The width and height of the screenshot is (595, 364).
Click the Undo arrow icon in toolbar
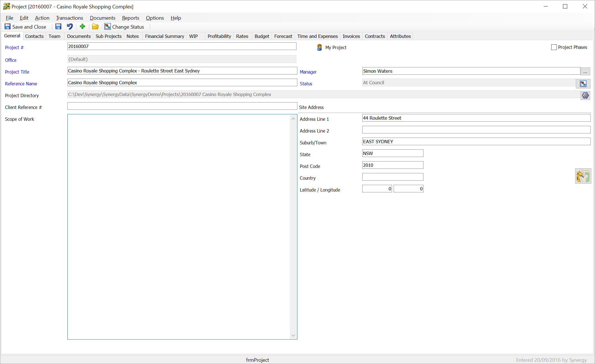(70, 27)
